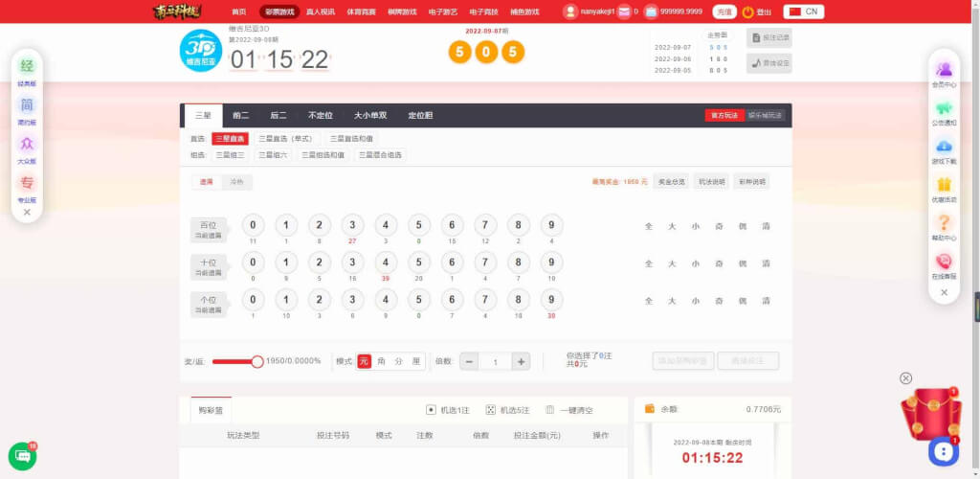Select 角 unit mode
This screenshot has width=980, height=479.
pyautogui.click(x=381, y=361)
